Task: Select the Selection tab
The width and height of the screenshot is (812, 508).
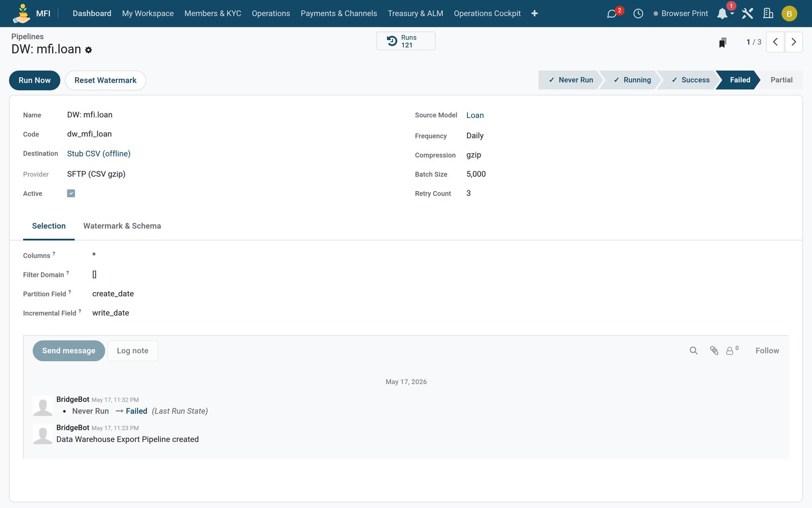Action: 49,226
